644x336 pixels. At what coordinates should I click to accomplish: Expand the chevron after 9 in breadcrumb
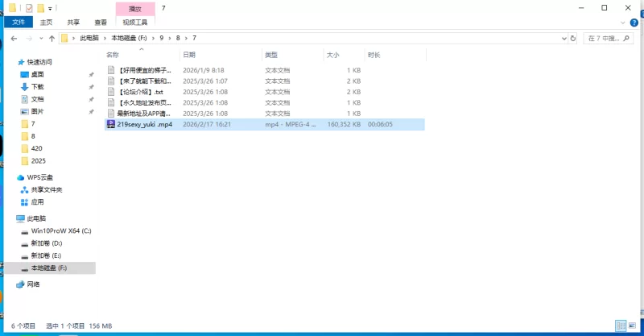[170, 38]
